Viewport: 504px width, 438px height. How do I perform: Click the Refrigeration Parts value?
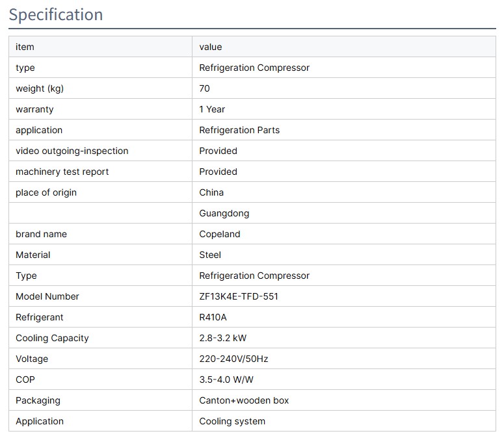239,130
